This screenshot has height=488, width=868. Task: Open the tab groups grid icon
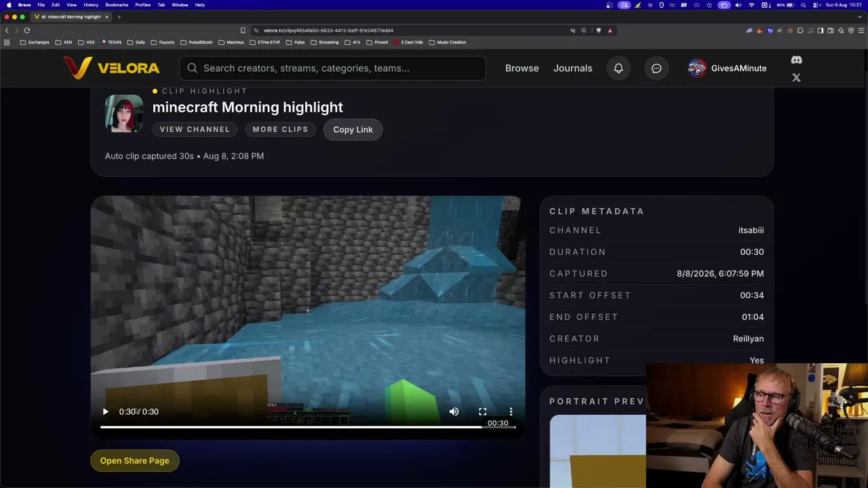tap(7, 42)
